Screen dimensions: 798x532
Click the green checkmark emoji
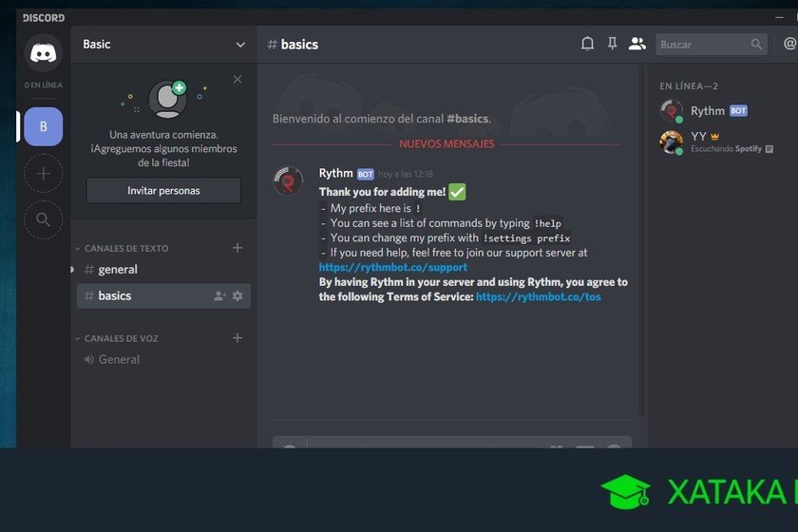(x=457, y=192)
